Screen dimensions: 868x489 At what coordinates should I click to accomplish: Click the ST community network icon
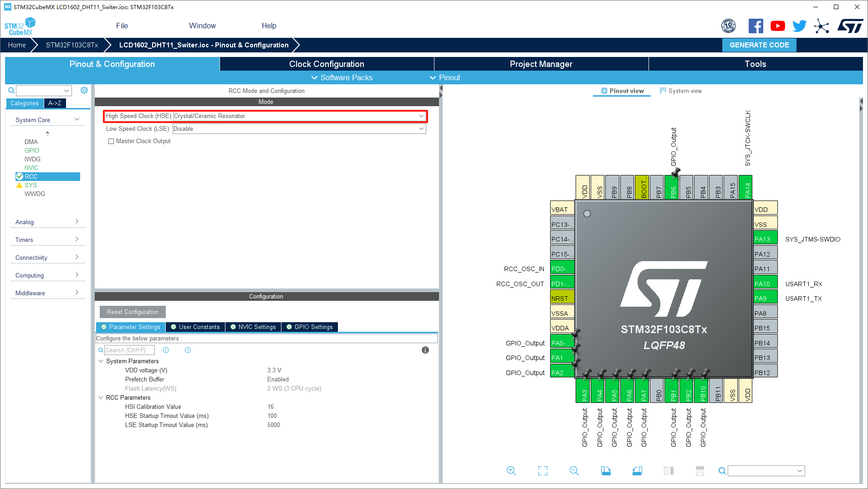822,26
